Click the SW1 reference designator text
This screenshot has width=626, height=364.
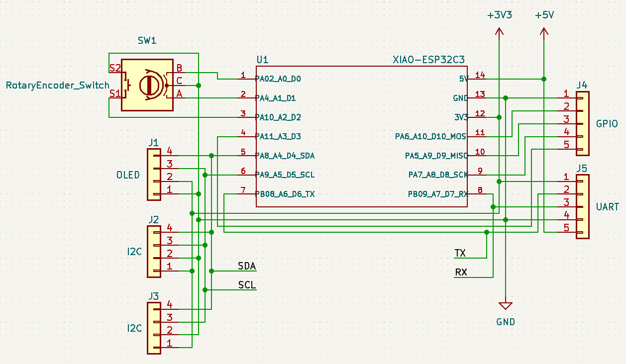click(147, 41)
